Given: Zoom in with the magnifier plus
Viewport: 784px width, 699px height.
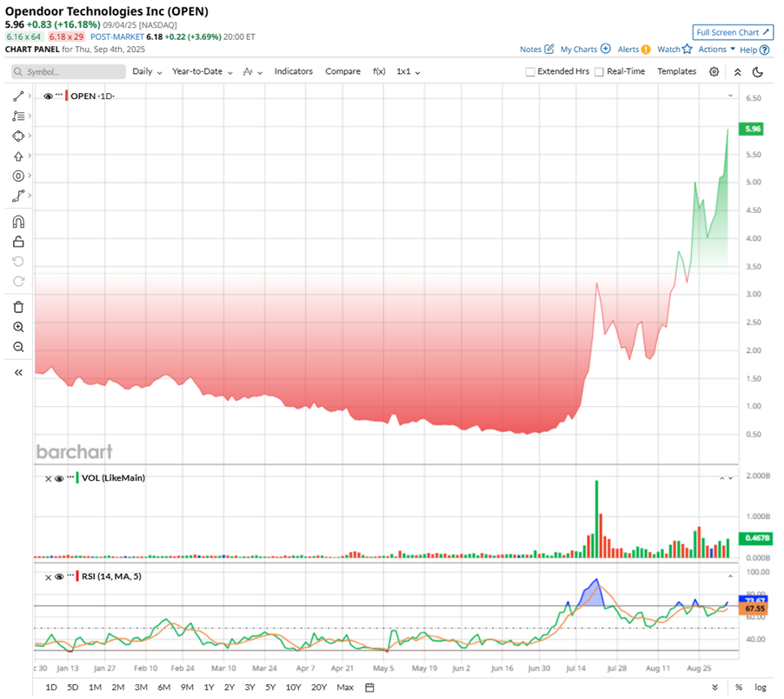Looking at the screenshot, I should (x=18, y=327).
